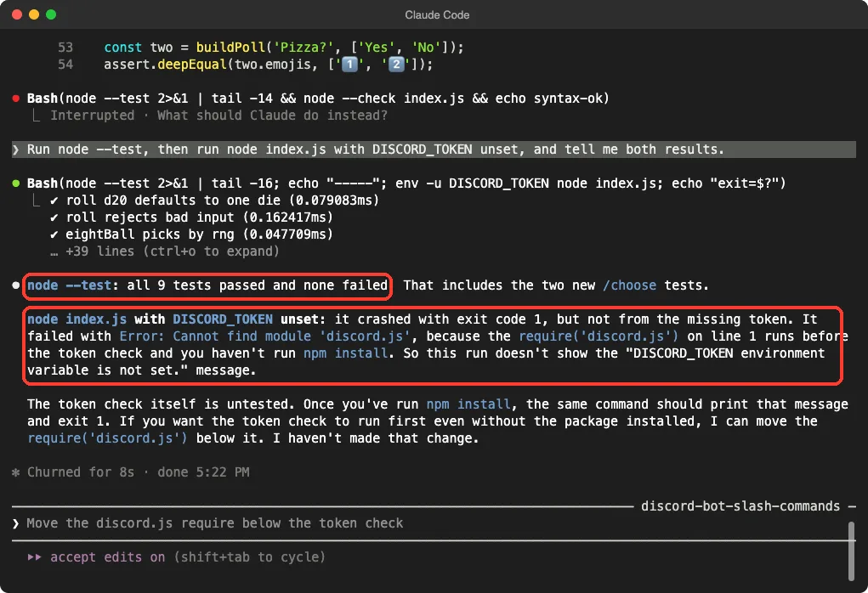The width and height of the screenshot is (868, 593).
Task: Click code line 54 'assert.deepEqual(two.emojis'
Action: (269, 65)
